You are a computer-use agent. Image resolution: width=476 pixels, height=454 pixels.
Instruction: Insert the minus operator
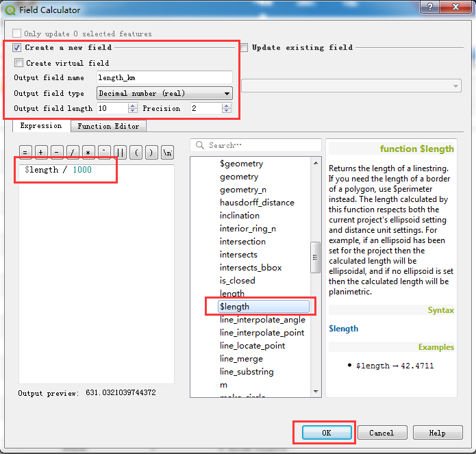pos(57,152)
